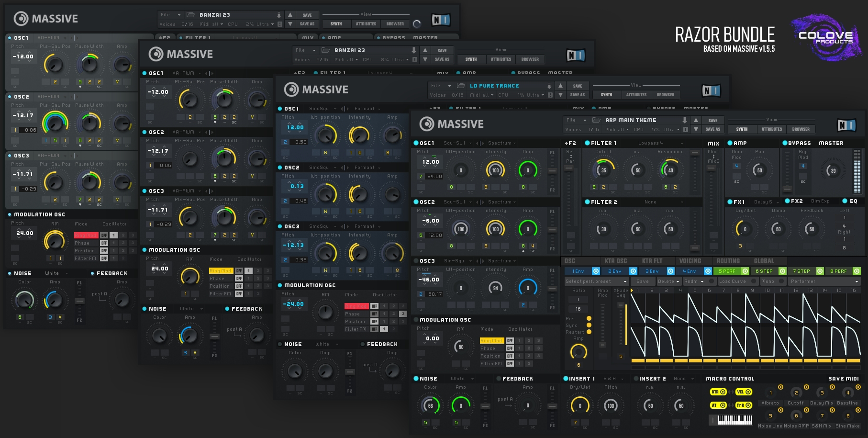868x438 pixels.
Task: Toggle the Restart option in the performer
Action: pos(589,332)
